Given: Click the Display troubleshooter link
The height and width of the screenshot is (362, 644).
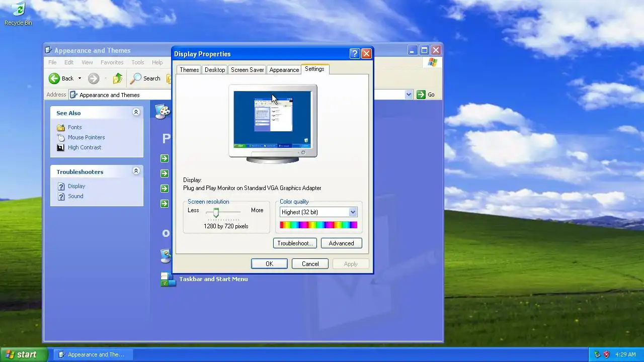Looking at the screenshot, I should tap(76, 187).
